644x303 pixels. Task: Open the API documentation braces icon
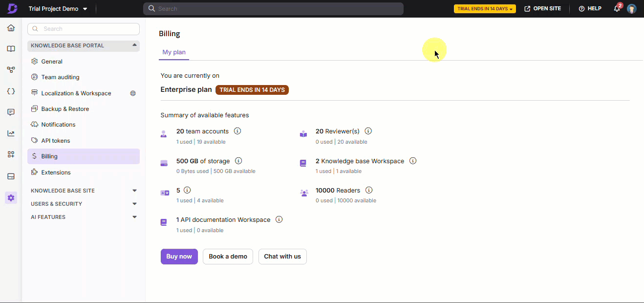tap(11, 91)
